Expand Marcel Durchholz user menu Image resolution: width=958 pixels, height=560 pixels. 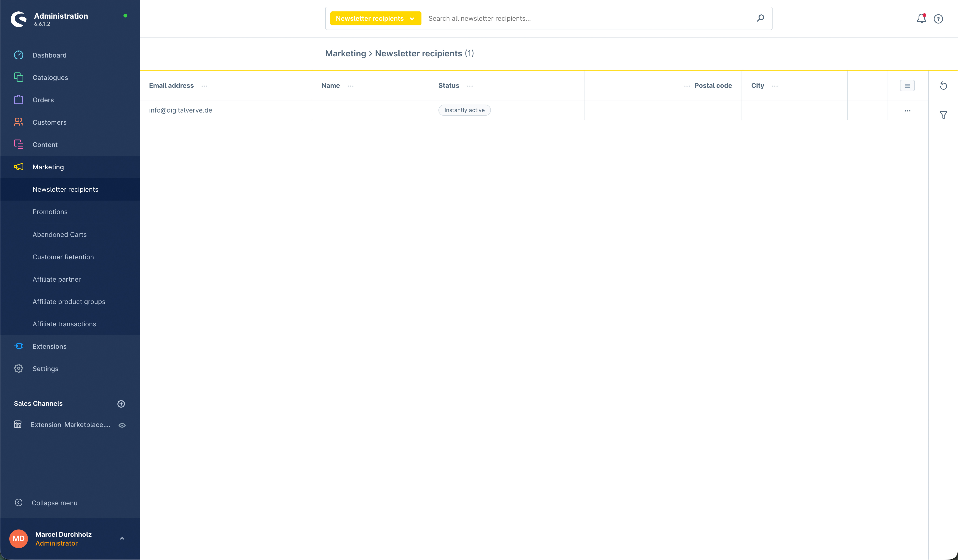(122, 538)
